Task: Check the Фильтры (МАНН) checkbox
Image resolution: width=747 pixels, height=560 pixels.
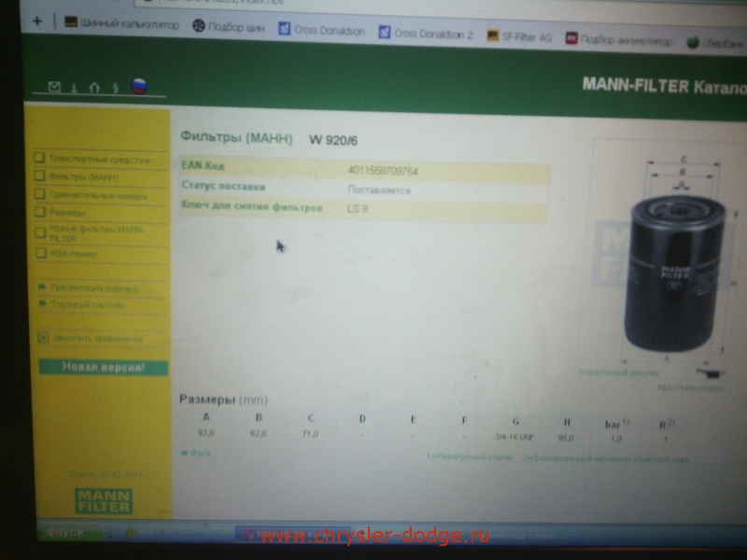Action: [x=39, y=175]
